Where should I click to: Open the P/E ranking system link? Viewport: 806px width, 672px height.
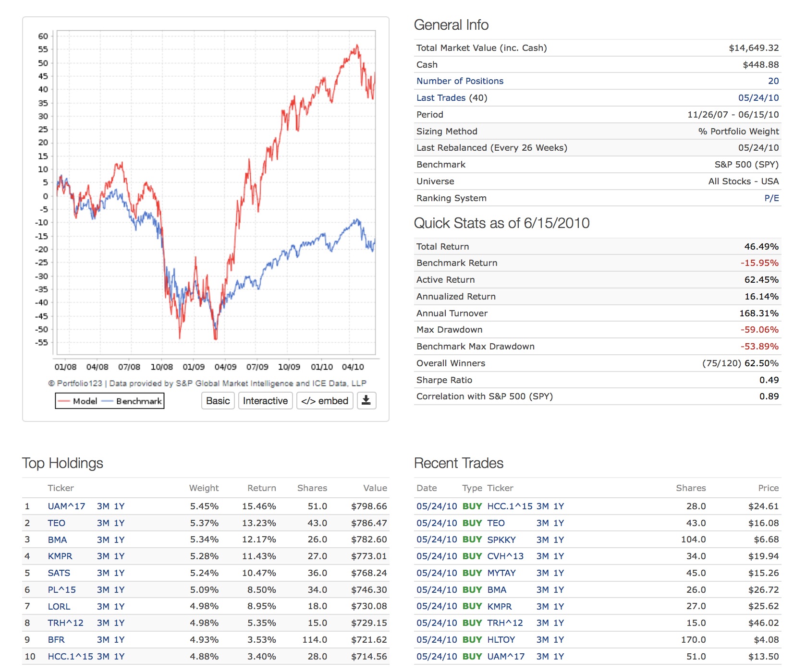[771, 198]
